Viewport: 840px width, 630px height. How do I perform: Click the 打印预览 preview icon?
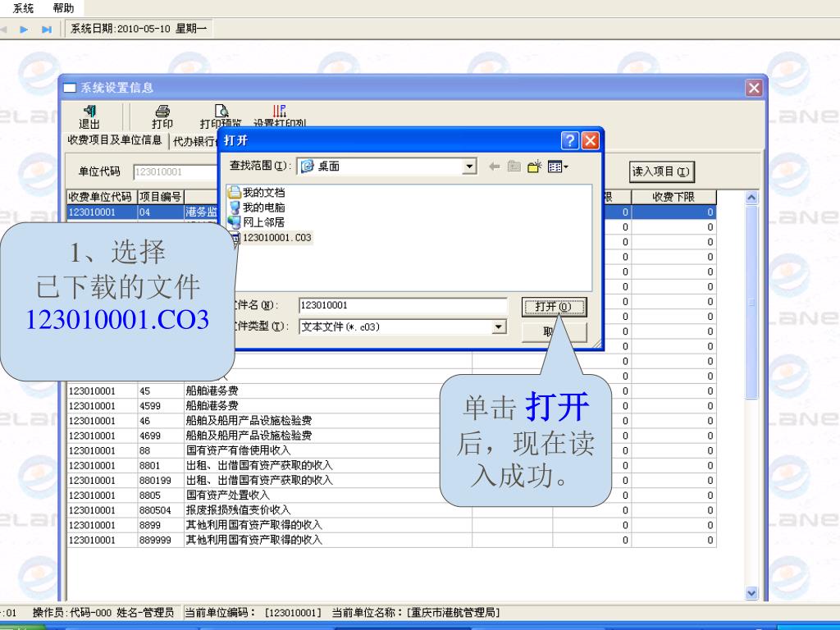(x=221, y=116)
